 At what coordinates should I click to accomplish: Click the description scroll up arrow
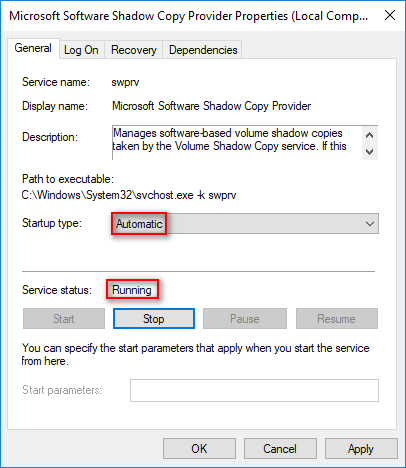coord(369,135)
